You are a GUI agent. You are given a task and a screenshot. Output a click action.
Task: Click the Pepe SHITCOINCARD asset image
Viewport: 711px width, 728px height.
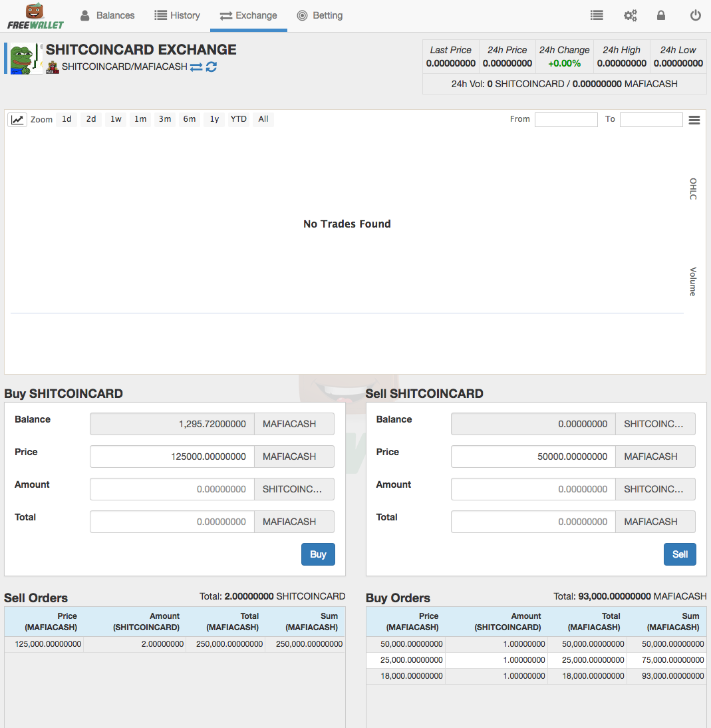[x=25, y=59]
